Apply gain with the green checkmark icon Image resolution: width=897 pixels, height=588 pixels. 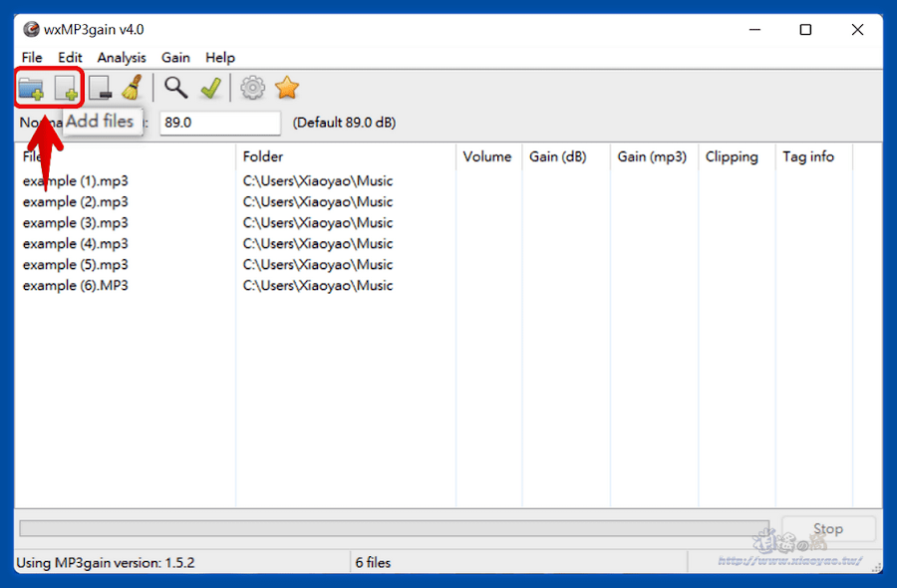[x=211, y=88]
